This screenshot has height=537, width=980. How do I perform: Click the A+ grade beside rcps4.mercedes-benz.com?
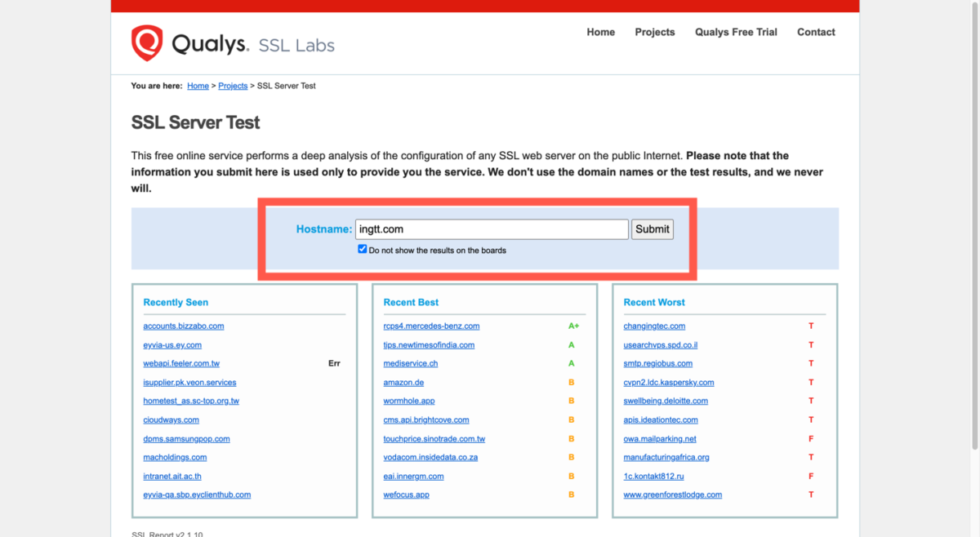pos(574,326)
